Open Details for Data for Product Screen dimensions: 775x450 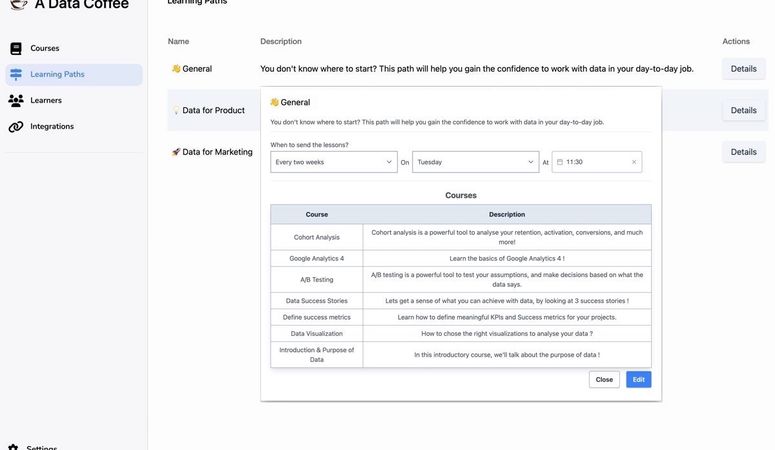click(744, 110)
